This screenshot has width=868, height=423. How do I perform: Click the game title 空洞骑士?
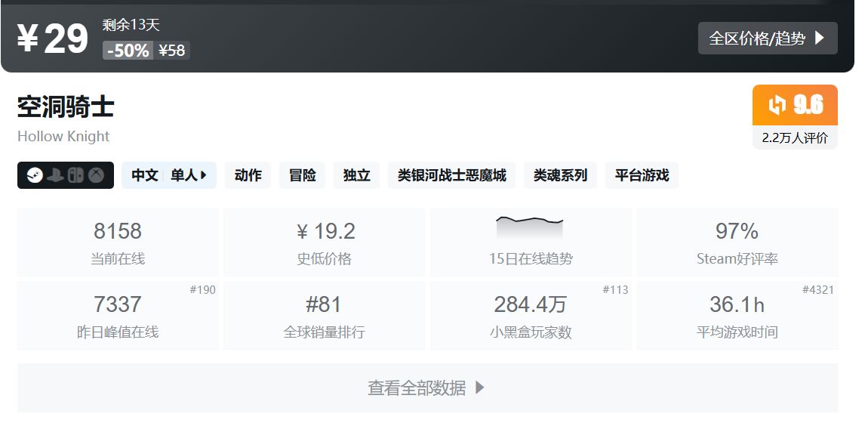pos(66,107)
